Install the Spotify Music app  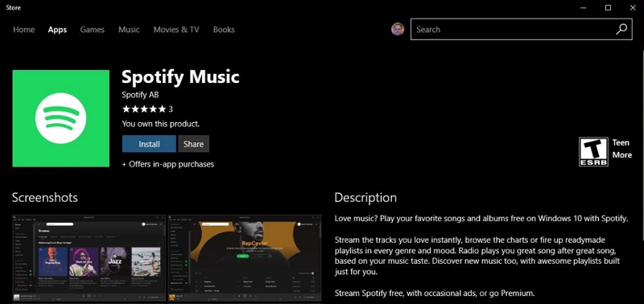[x=149, y=144]
